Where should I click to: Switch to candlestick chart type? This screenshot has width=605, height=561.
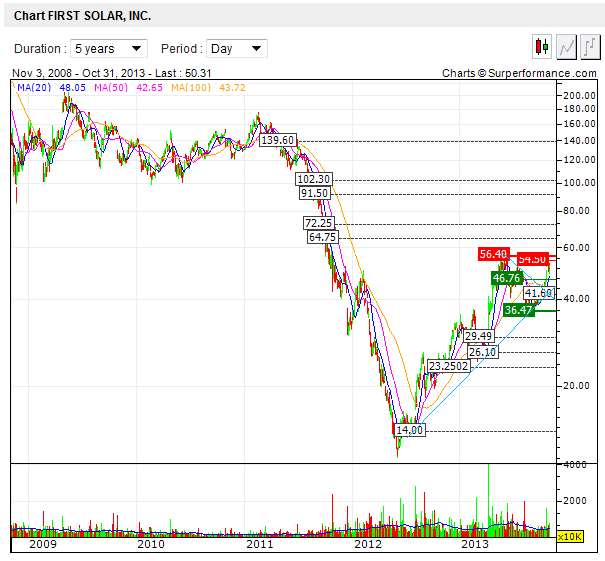coord(541,47)
